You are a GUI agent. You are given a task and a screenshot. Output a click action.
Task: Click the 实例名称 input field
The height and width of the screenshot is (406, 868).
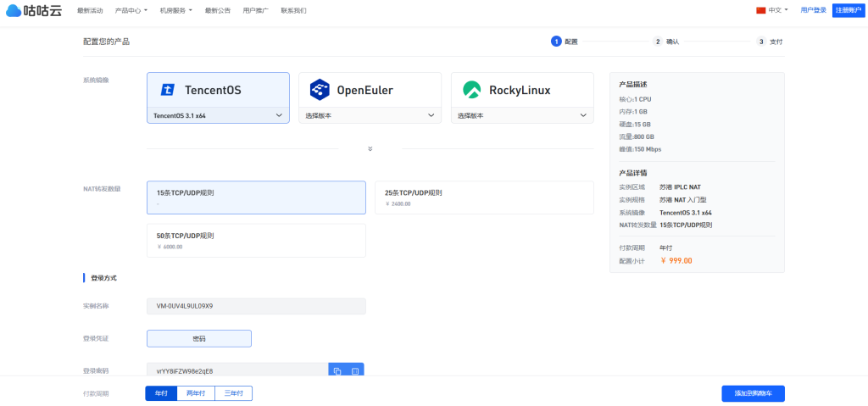[x=256, y=306]
